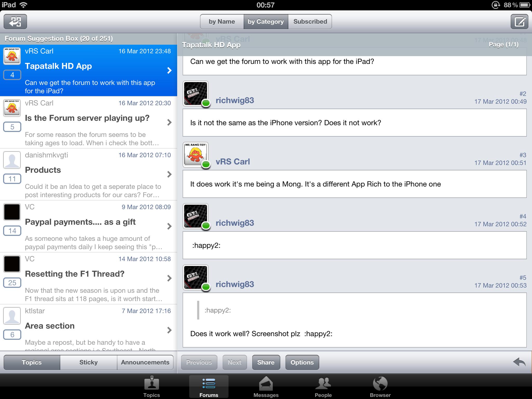532x399 pixels.
Task: Tap the 00:57 clock in the status bar
Action: tap(265, 5)
